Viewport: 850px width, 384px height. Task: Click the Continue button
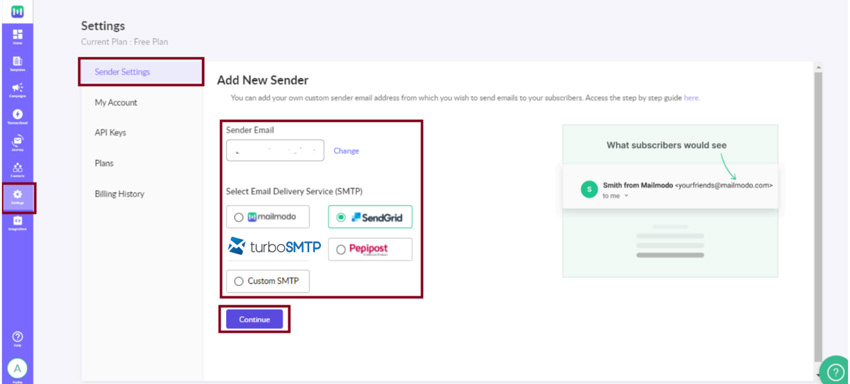[x=254, y=319]
